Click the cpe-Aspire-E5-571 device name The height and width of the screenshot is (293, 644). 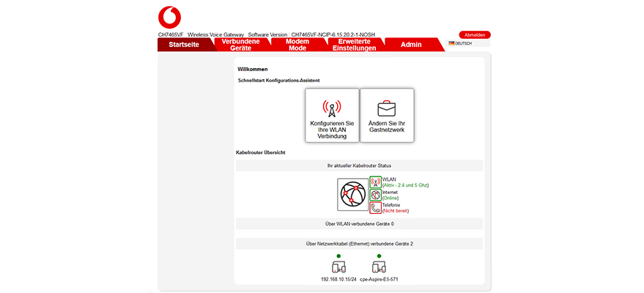coord(379,279)
